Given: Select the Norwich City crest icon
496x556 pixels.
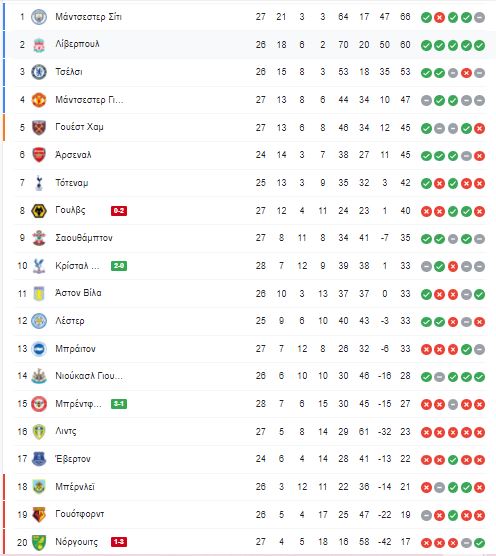Looking at the screenshot, I should coord(39,542).
